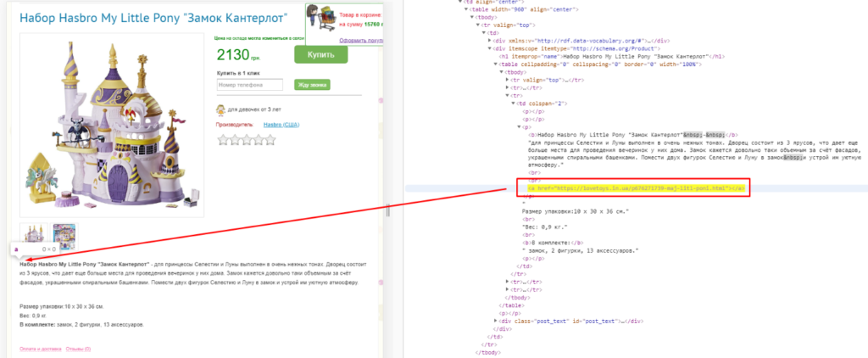The image size is (868, 358).
Task: Collapse the table width="960" node
Action: coord(466,8)
